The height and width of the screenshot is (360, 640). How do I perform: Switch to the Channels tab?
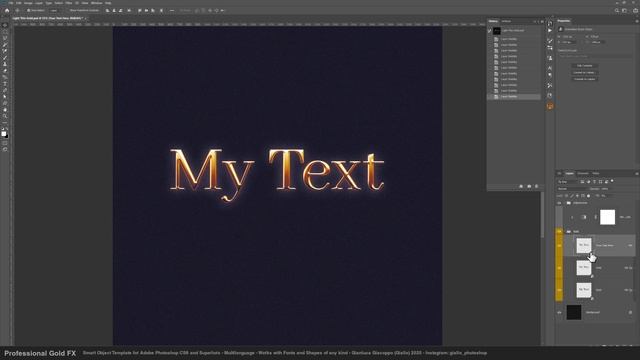(x=582, y=173)
